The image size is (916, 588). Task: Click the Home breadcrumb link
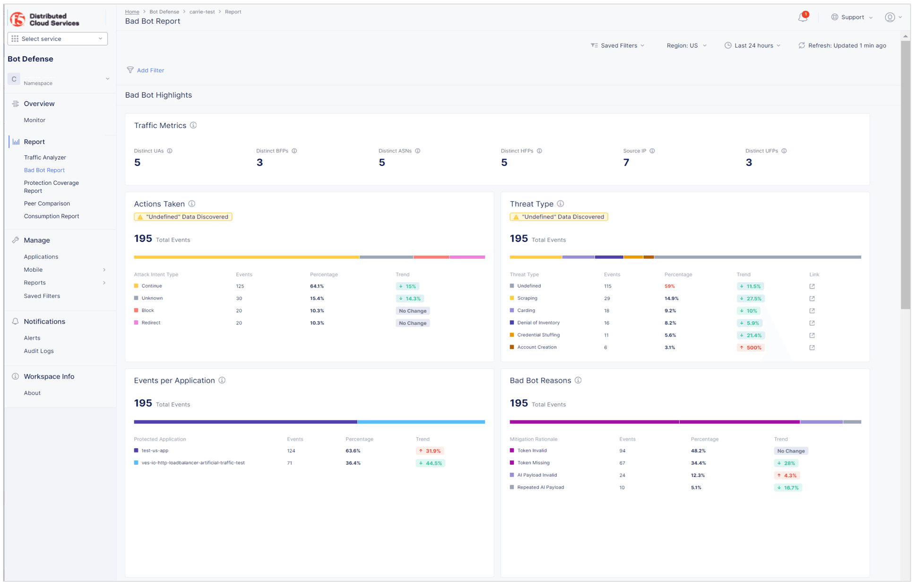pos(132,12)
